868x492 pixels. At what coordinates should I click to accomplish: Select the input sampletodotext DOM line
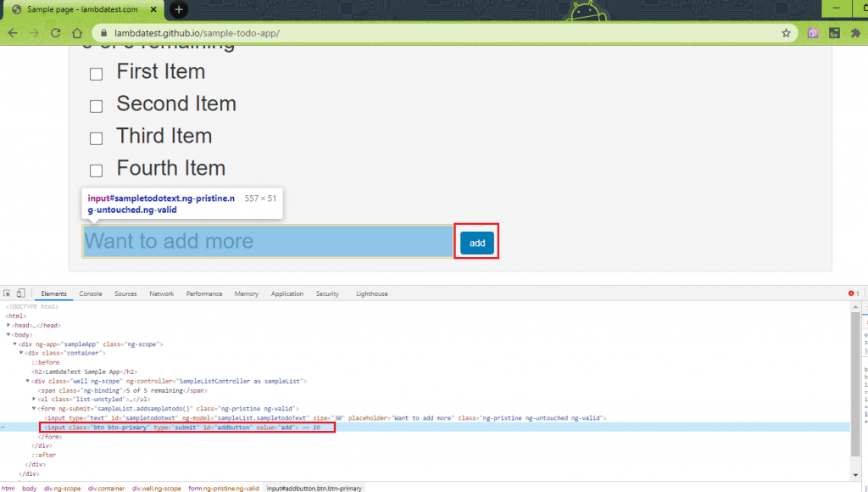click(x=325, y=417)
